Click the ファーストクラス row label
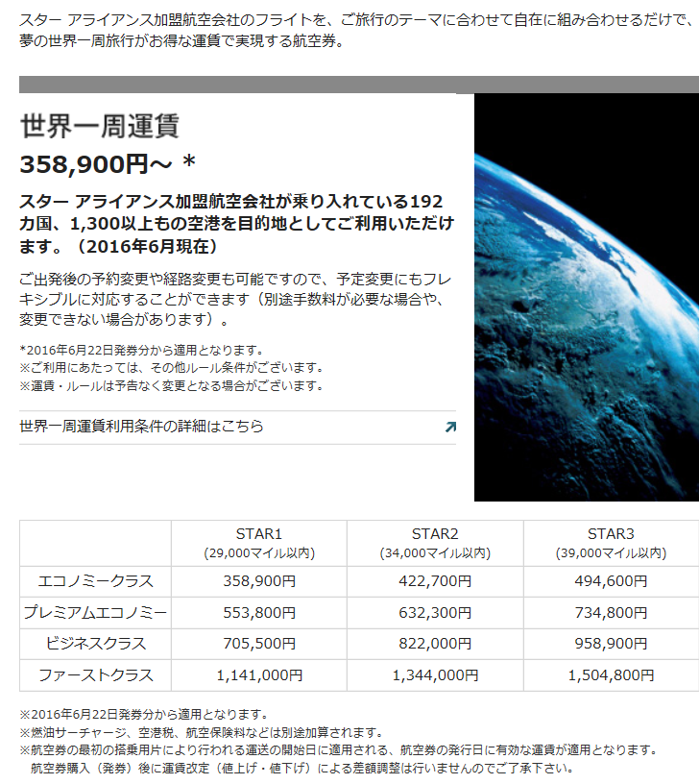Viewport: 699px width, 784px height. 95,675
